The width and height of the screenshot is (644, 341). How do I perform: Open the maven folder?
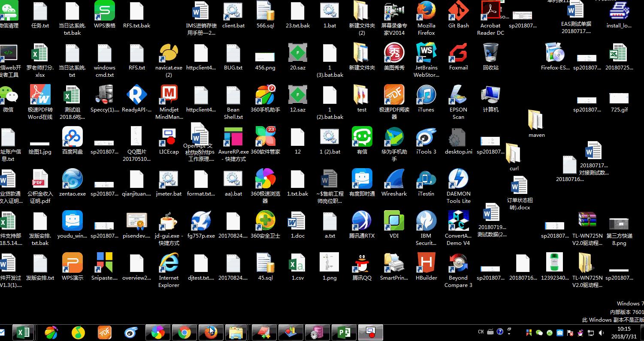click(536, 120)
